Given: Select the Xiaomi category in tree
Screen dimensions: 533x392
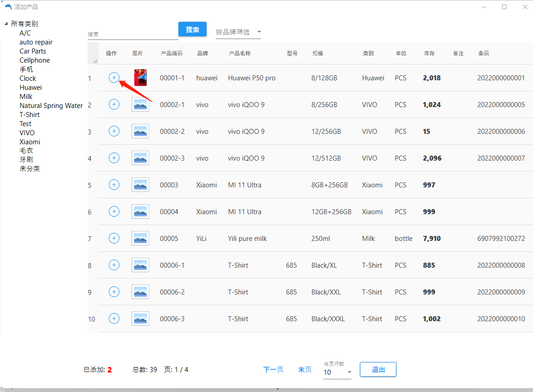Looking at the screenshot, I should coord(30,142).
